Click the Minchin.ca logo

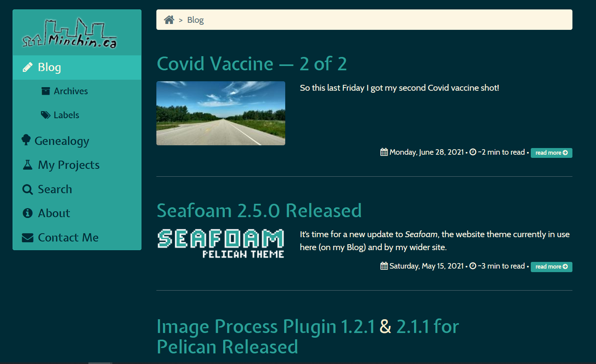point(70,34)
